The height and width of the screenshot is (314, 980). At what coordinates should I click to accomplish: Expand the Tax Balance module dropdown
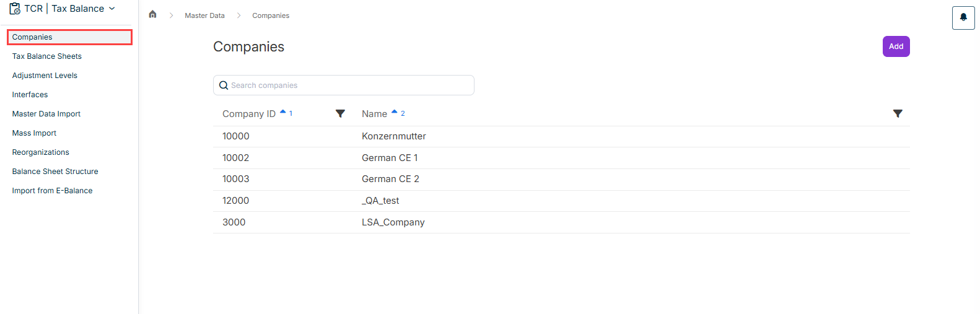[x=112, y=9]
